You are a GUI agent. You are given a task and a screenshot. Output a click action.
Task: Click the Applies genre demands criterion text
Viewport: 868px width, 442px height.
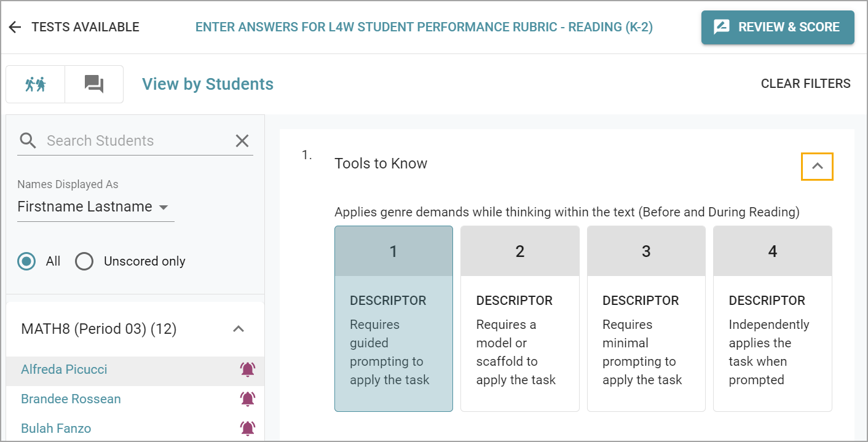coord(567,213)
